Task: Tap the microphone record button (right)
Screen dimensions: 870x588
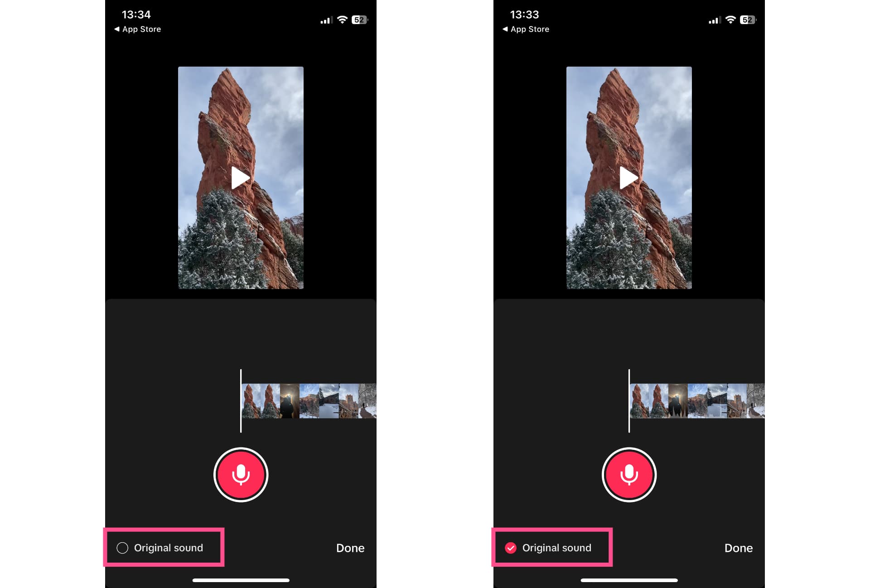Action: [x=628, y=474]
